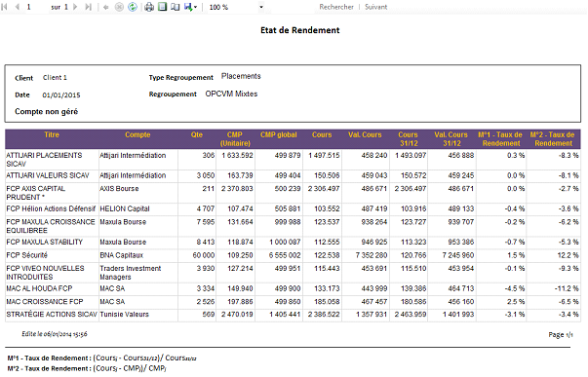
Task: Select the ATTIJARI PLACEMENTS SICAV title cell
Action: click(52, 160)
